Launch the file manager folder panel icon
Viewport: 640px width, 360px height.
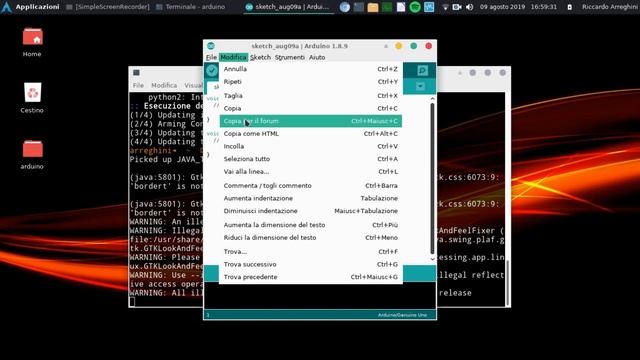point(373,7)
